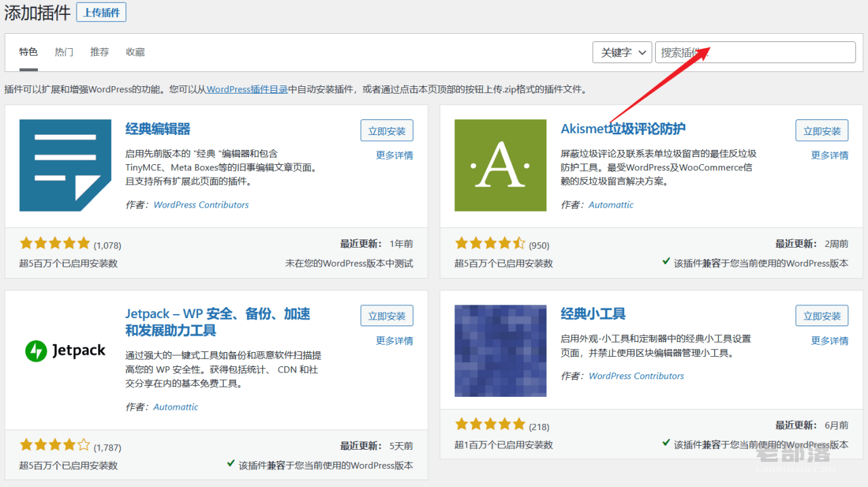Click the 最近更新: 6月前 text
This screenshot has width=868, height=487.
(x=812, y=425)
